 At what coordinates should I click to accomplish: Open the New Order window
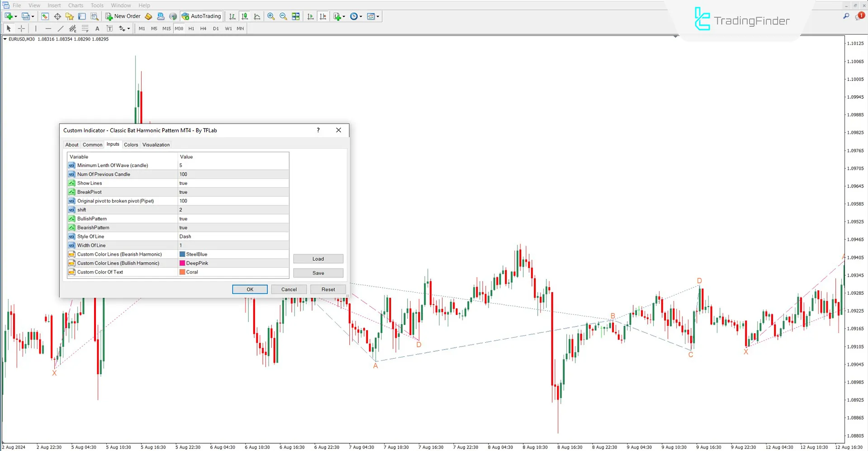pyautogui.click(x=122, y=16)
